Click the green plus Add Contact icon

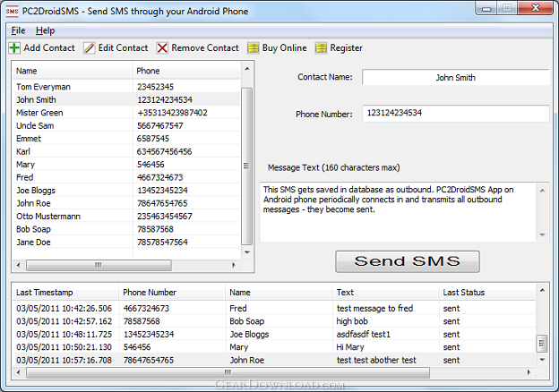(x=14, y=47)
